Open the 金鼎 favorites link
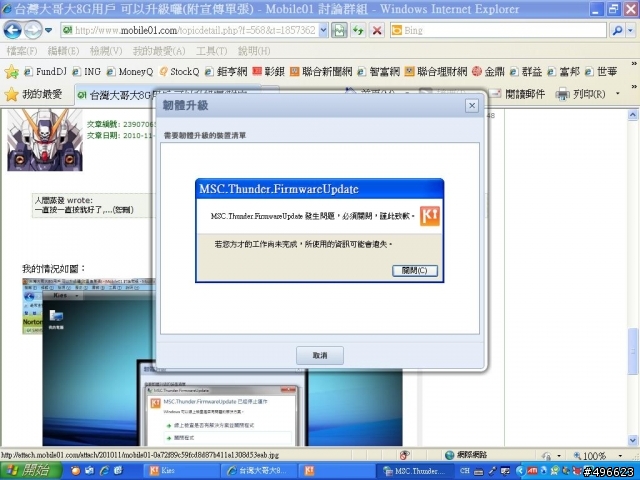Viewport: 640px width, 480px height. click(489, 72)
